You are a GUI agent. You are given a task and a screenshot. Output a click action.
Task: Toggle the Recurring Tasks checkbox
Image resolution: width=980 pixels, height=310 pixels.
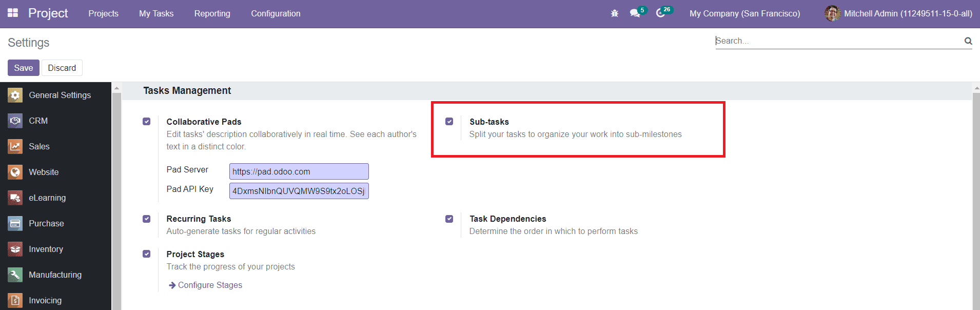tap(147, 219)
